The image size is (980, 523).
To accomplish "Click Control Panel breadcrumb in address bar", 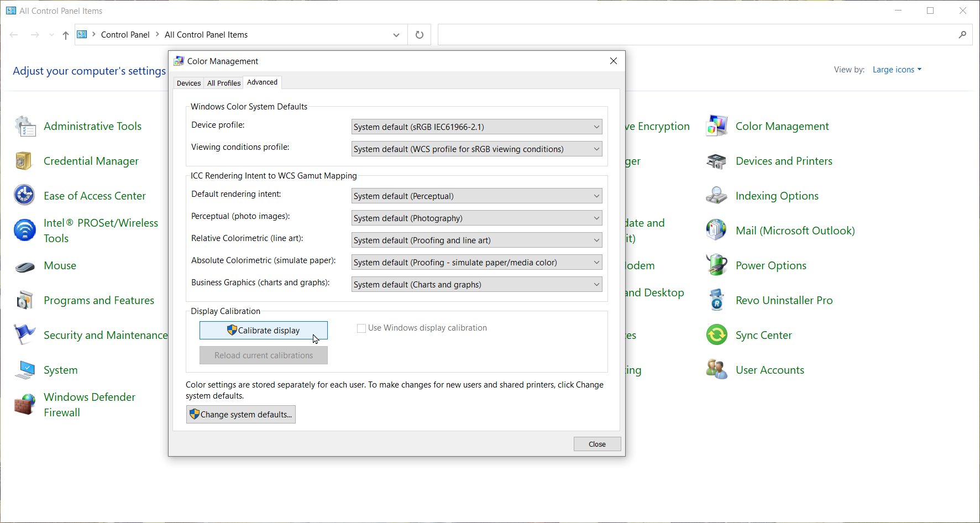I will (x=125, y=35).
